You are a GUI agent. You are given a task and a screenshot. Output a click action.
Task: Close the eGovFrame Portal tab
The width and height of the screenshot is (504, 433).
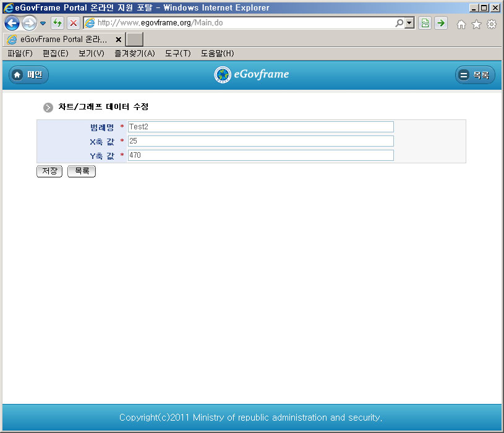tap(118, 39)
